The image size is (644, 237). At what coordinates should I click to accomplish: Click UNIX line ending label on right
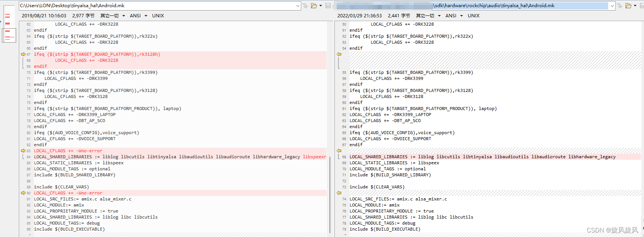point(473,16)
